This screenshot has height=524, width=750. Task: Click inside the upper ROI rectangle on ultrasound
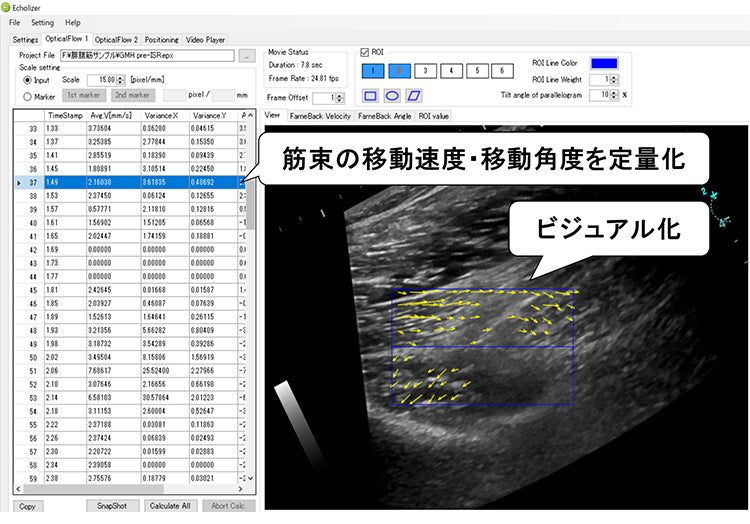(482, 318)
